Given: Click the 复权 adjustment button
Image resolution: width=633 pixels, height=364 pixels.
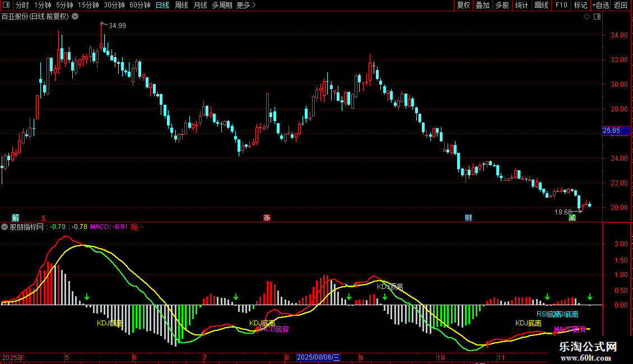Looking at the screenshot, I should click(463, 5).
